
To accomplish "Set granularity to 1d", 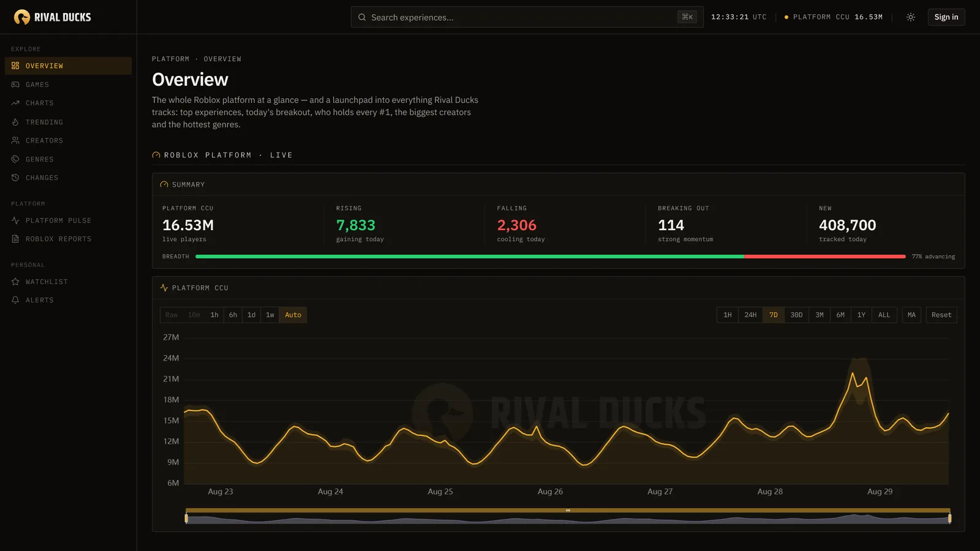I will point(251,315).
